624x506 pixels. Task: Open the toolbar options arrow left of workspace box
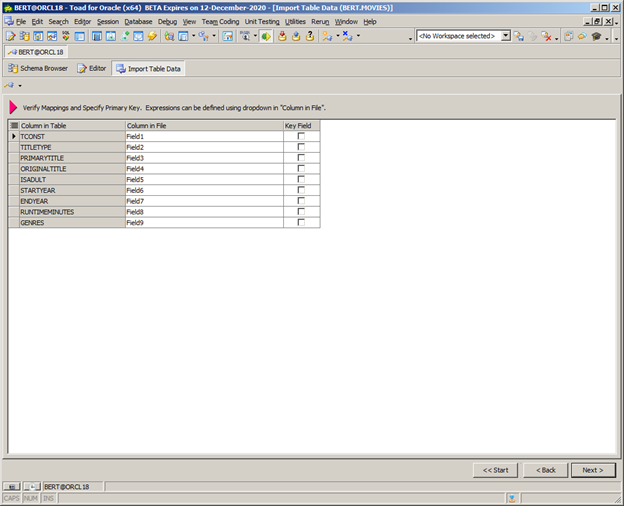click(410, 39)
